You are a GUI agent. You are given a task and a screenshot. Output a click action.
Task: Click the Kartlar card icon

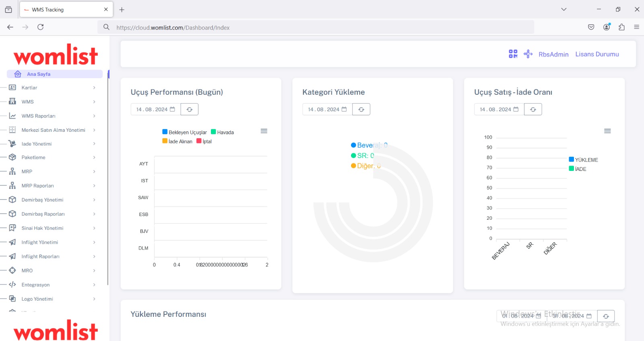(x=12, y=87)
